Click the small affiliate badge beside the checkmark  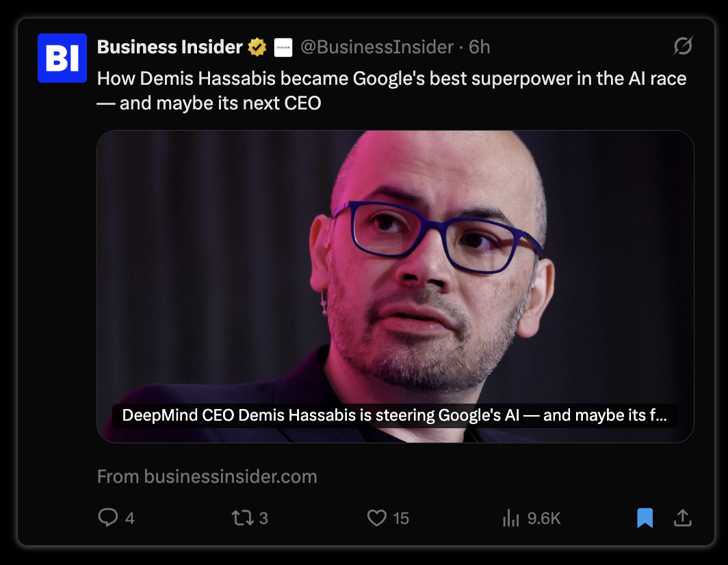pos(283,47)
